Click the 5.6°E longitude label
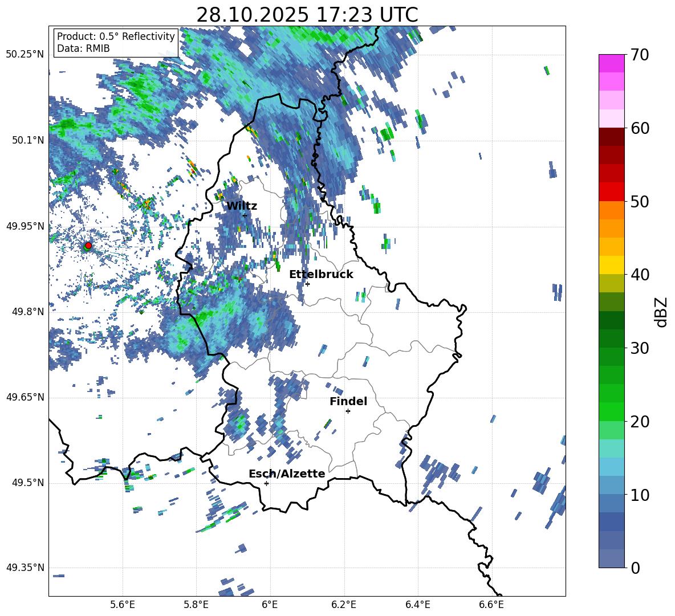675x616 pixels. [122, 605]
